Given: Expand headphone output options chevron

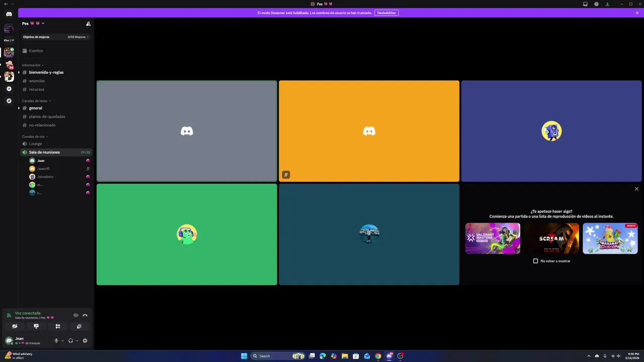Looking at the screenshot, I should (x=77, y=341).
